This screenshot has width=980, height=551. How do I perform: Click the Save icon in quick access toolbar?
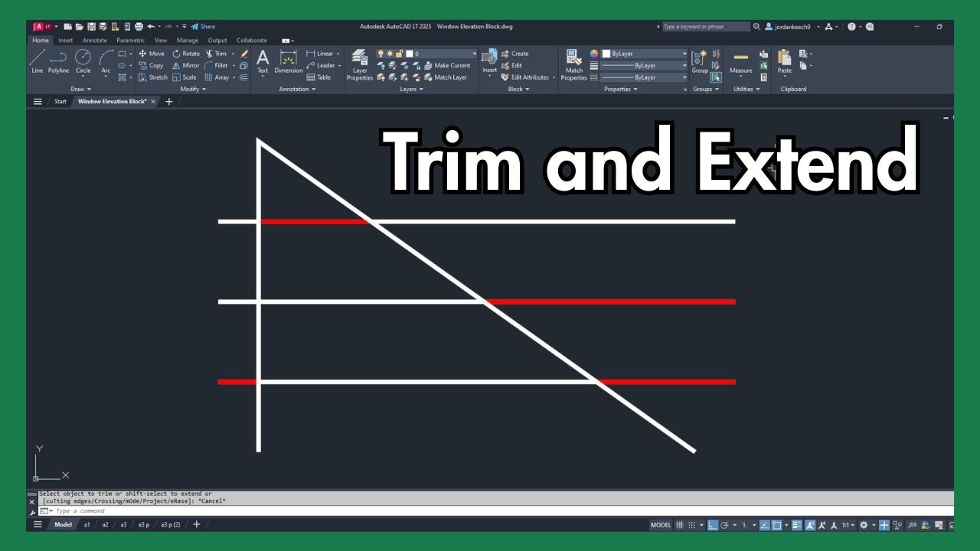(x=91, y=27)
